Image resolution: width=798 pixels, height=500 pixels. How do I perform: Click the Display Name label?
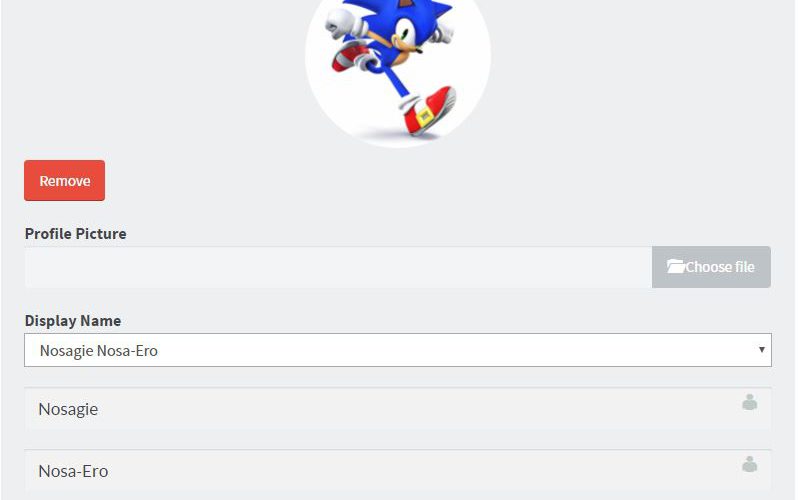click(x=73, y=321)
